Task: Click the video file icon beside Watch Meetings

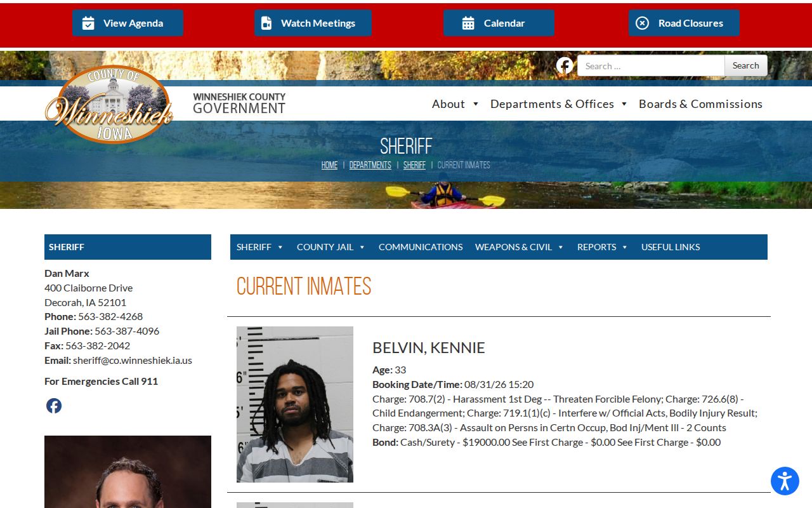Action: pos(266,23)
